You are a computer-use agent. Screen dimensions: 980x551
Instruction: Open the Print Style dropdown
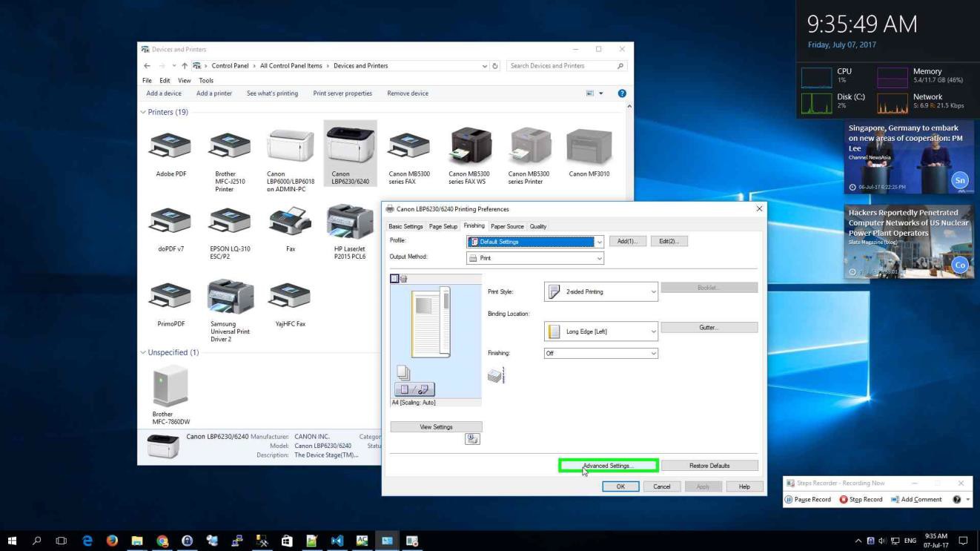tap(601, 292)
